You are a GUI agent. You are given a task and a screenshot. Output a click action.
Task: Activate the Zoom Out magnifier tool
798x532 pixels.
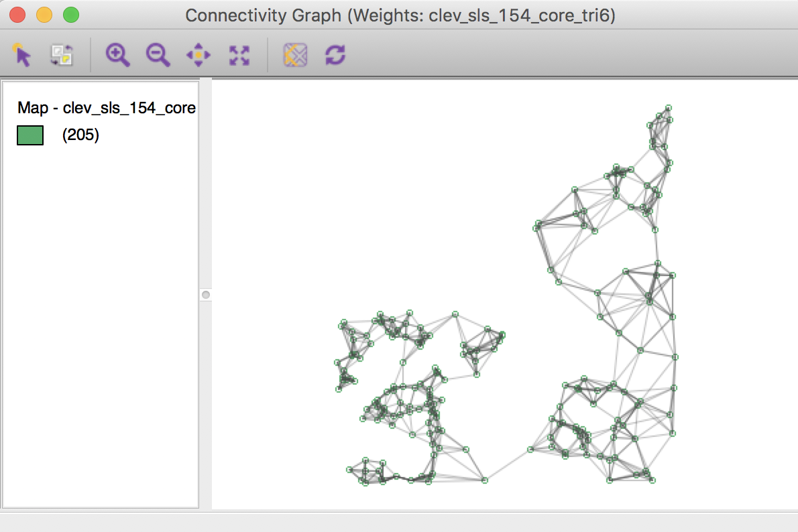coord(158,55)
